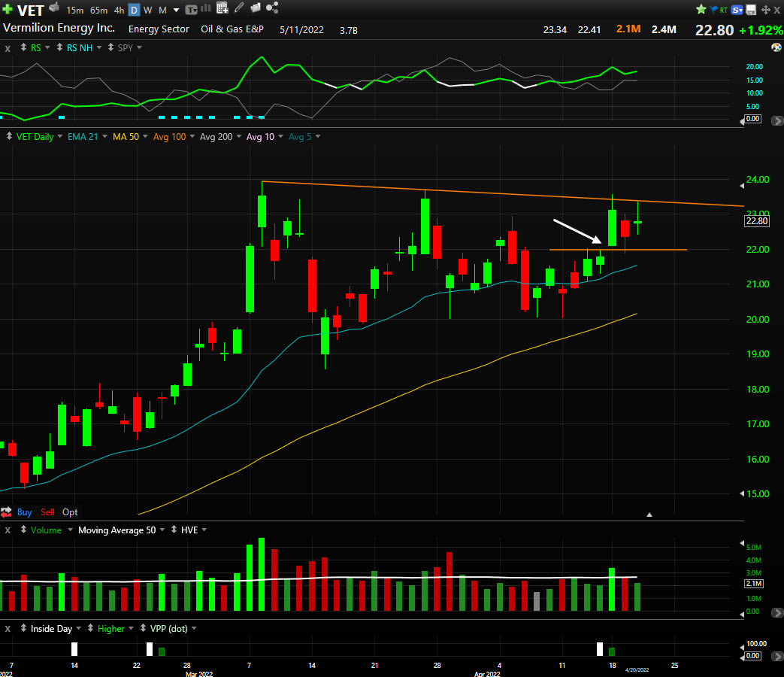Open the color palette icon

tap(776, 47)
